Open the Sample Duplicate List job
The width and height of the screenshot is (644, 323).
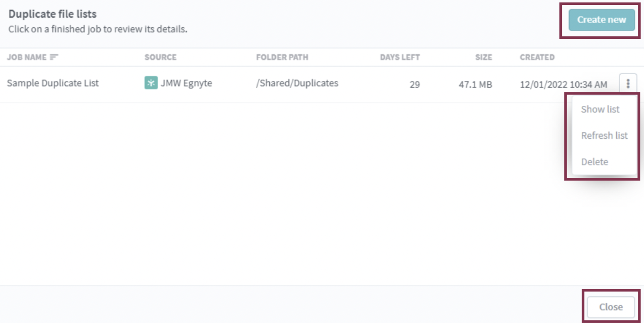click(53, 83)
